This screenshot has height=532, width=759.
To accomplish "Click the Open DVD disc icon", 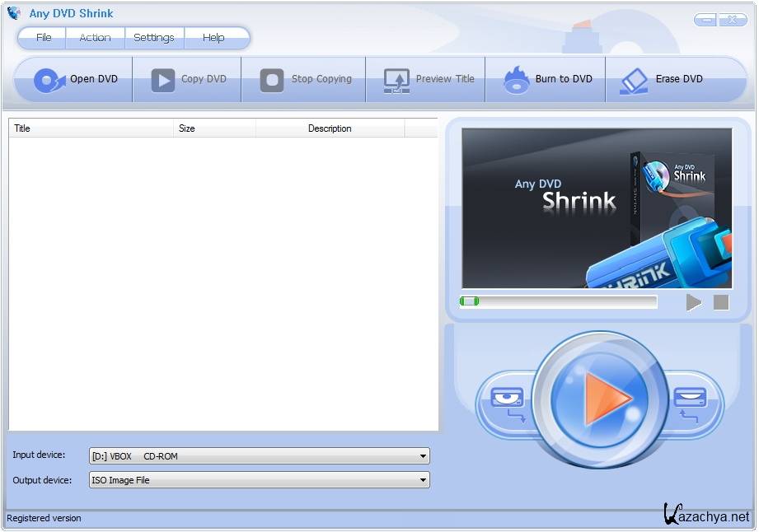I will 49,80.
